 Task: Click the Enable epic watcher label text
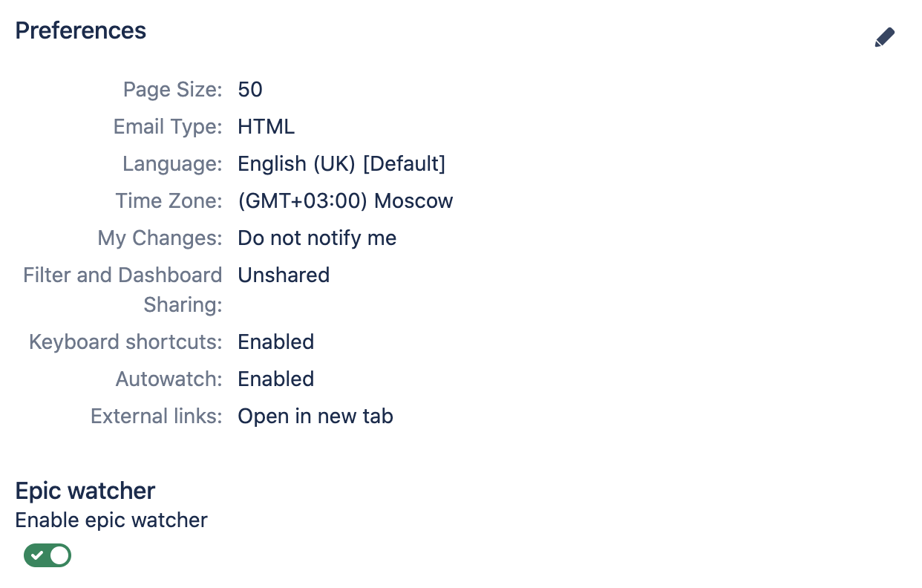[x=111, y=520]
